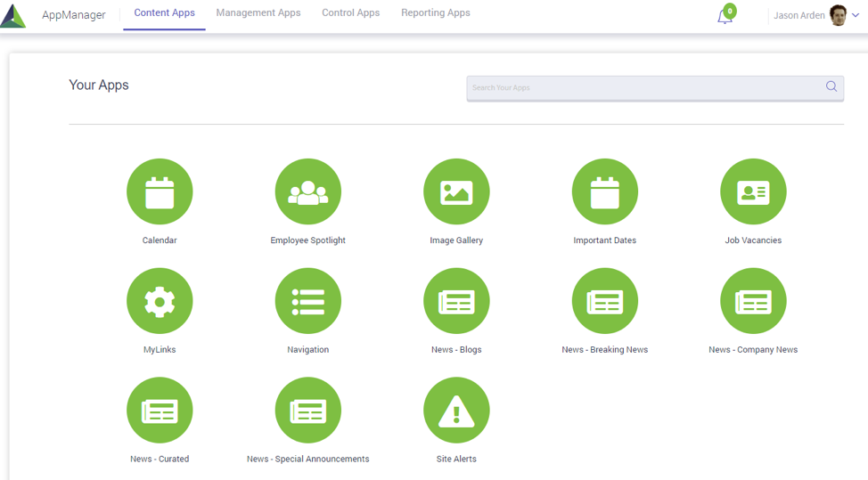The height and width of the screenshot is (480, 868).
Task: Launch the News - Blogs app
Action: tap(456, 301)
